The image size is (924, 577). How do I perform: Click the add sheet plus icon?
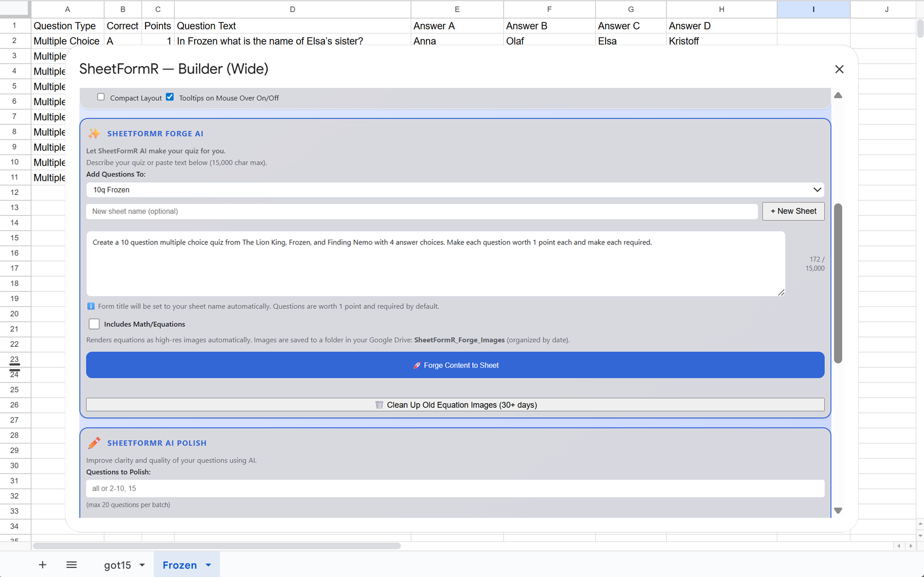43,565
